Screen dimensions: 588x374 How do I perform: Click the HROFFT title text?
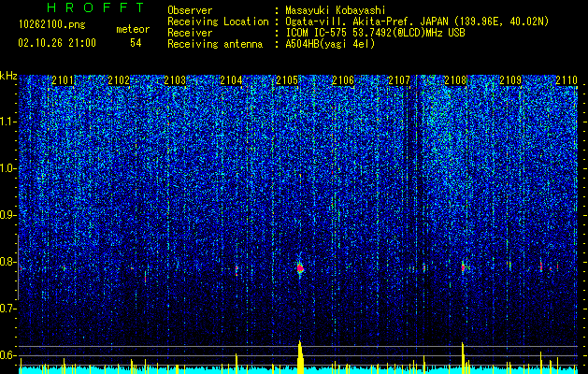click(x=96, y=7)
